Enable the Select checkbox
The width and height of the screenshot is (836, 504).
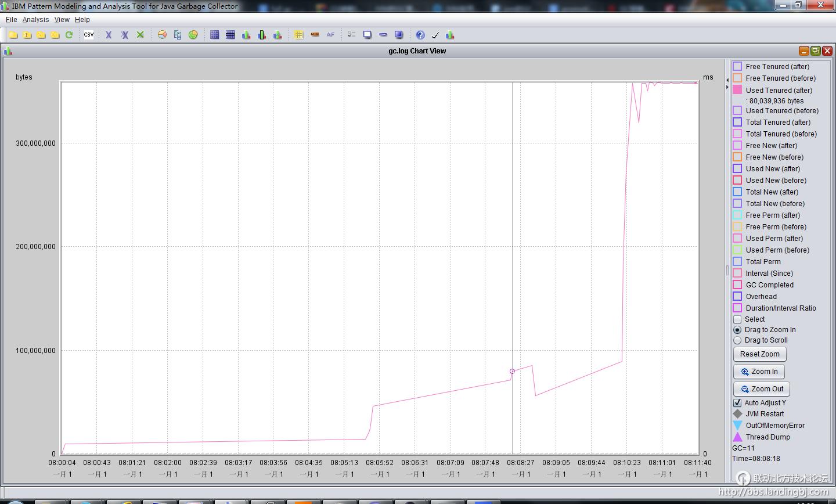(737, 319)
